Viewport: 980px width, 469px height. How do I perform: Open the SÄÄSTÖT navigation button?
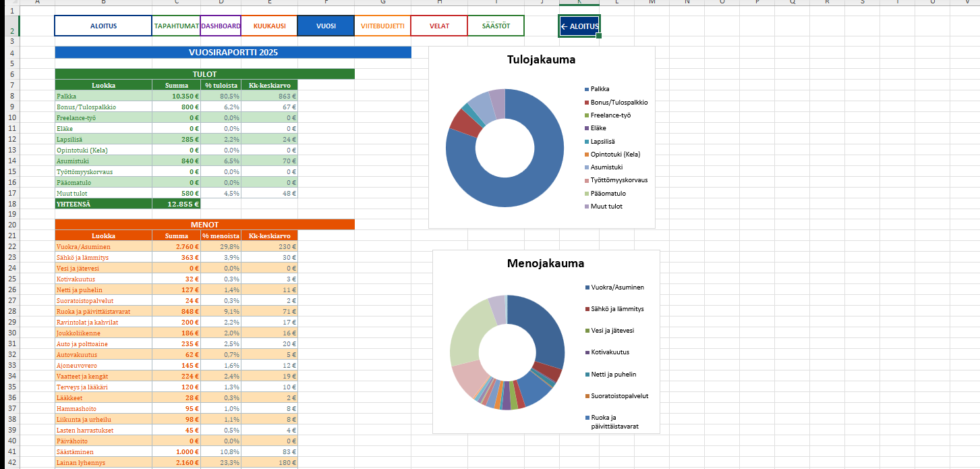click(496, 26)
